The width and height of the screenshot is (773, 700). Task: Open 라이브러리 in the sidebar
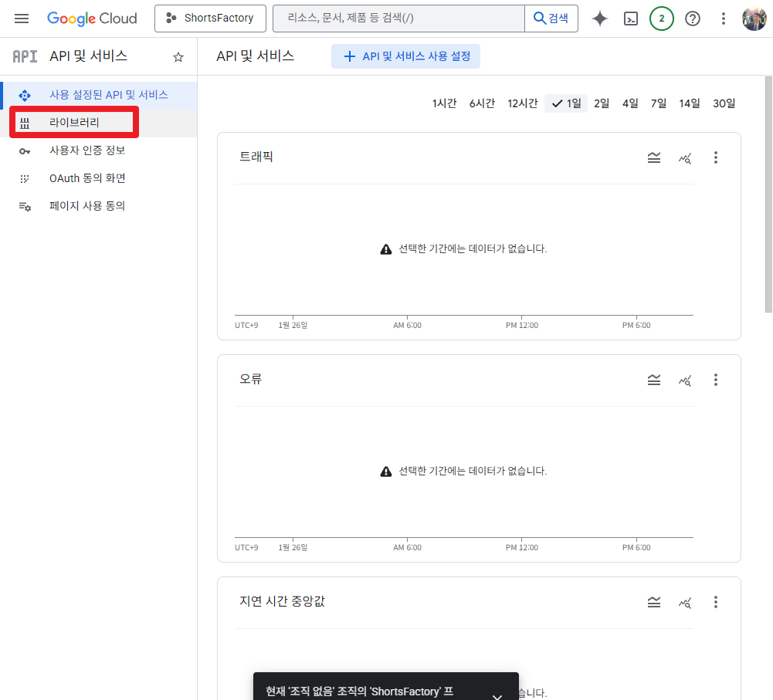click(x=74, y=122)
